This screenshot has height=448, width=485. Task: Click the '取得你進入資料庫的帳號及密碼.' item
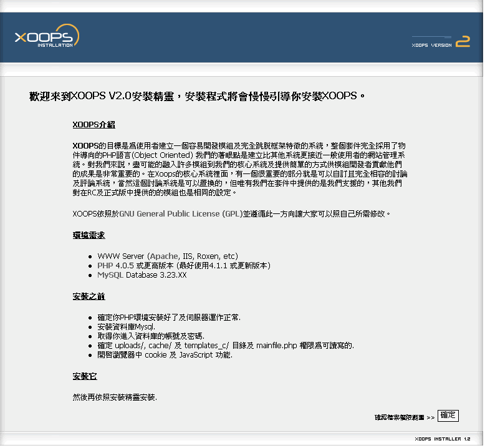click(x=151, y=338)
